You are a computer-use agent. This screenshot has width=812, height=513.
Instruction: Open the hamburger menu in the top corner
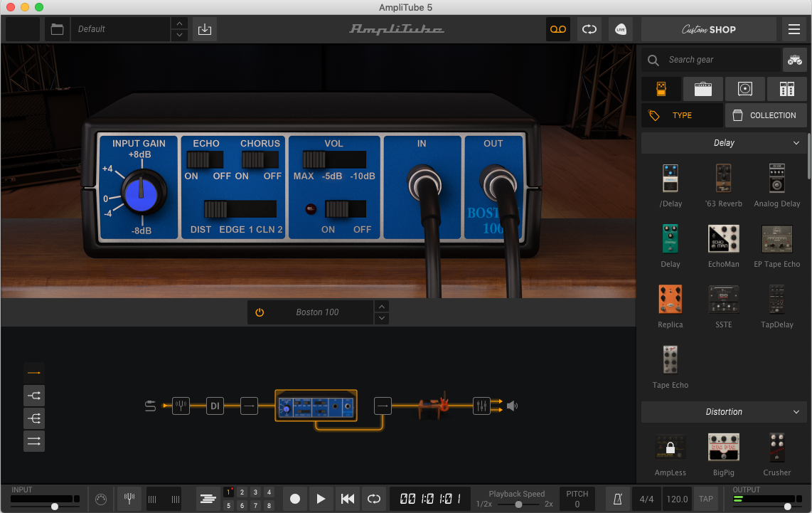[794, 29]
